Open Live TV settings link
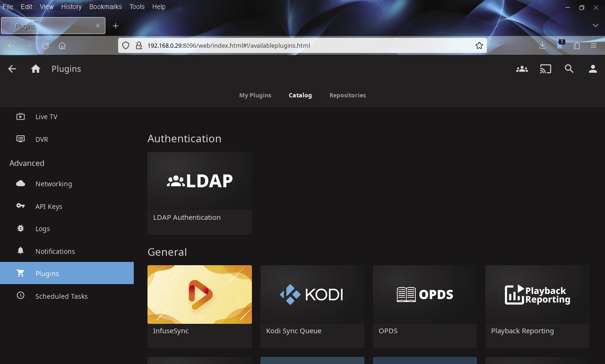 pos(67,116)
